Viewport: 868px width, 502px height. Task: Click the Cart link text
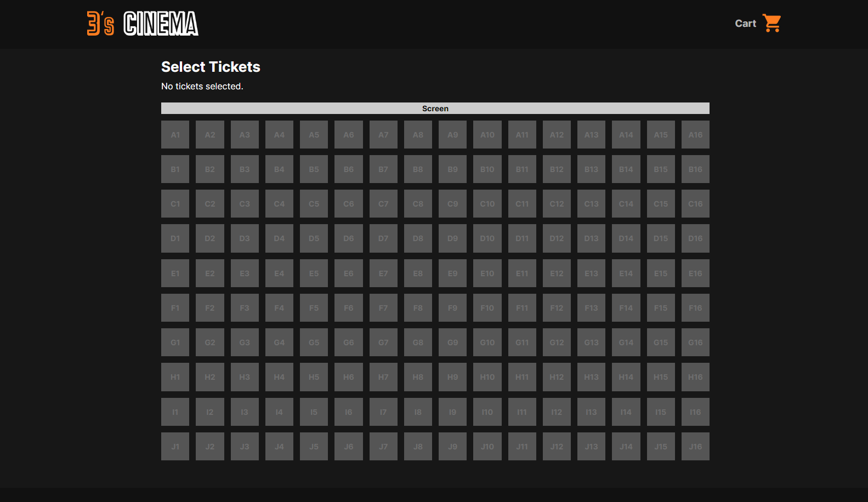[x=745, y=24]
